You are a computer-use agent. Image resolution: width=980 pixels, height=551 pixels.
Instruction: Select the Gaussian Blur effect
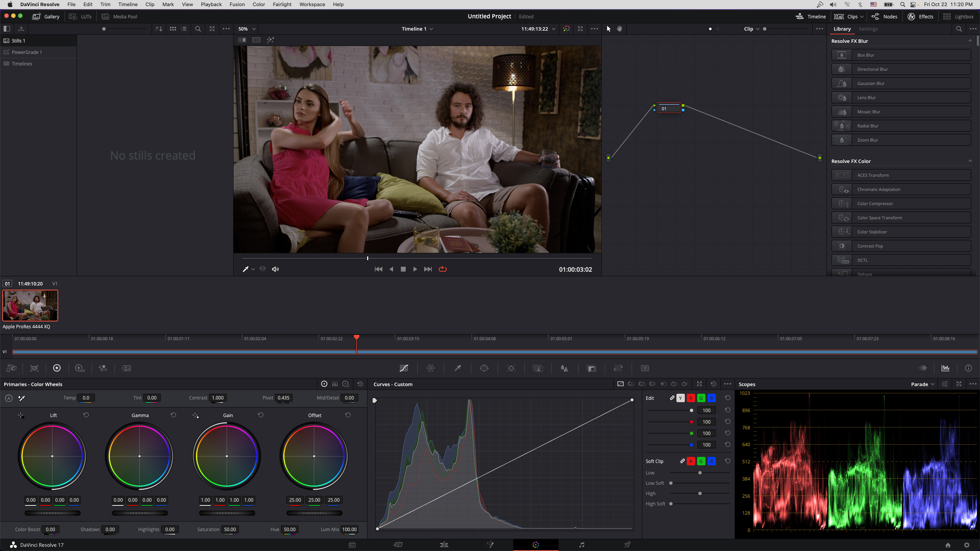pos(901,83)
